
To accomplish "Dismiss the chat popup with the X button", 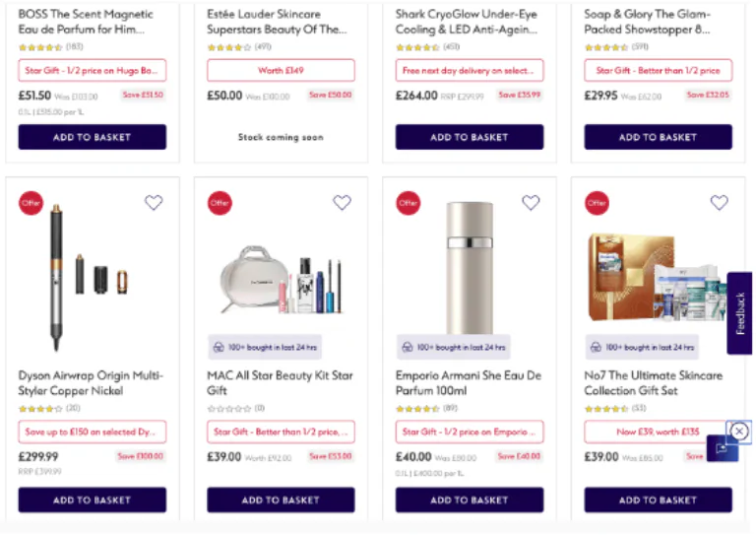I will pyautogui.click(x=739, y=431).
